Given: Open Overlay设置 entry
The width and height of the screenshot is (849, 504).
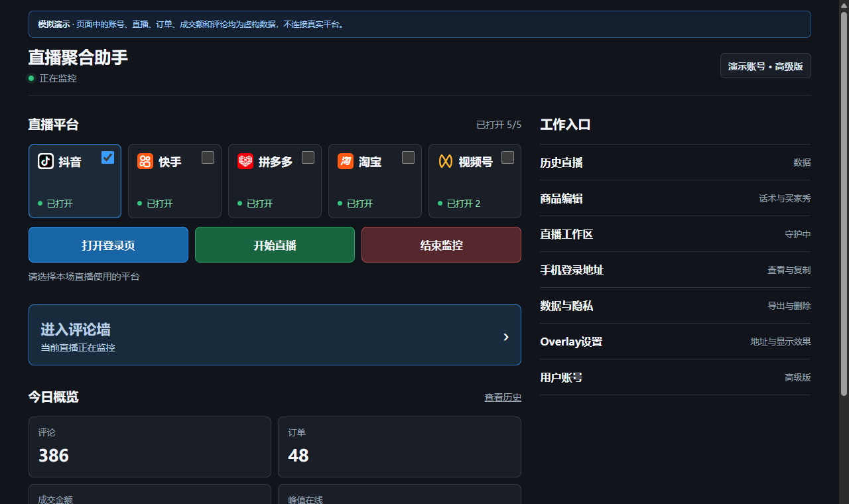Looking at the screenshot, I should point(675,342).
